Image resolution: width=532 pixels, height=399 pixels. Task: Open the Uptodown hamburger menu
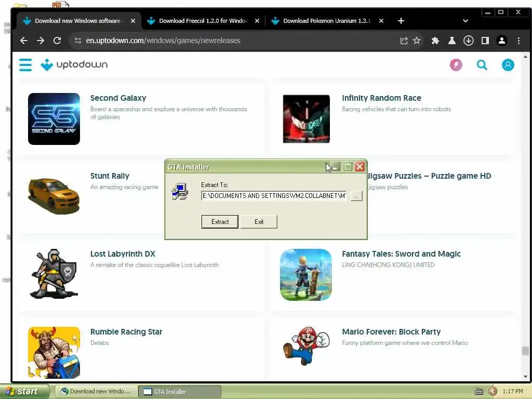click(x=25, y=65)
